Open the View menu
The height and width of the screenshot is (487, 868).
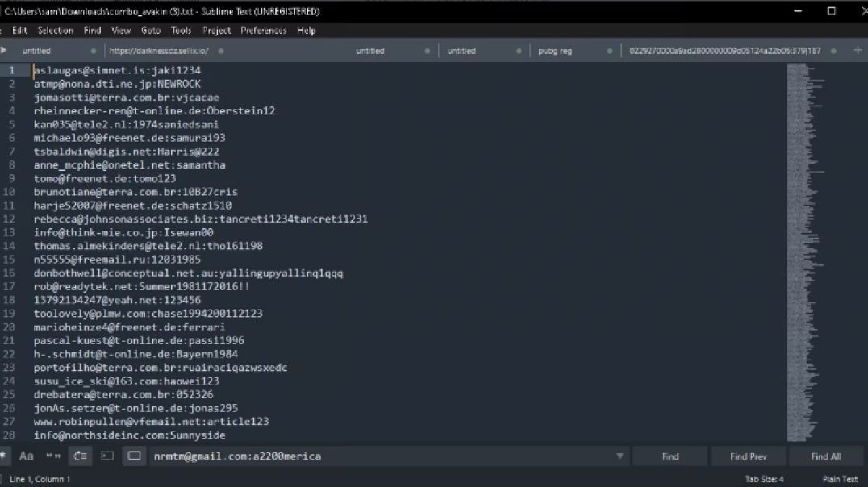pos(121,31)
